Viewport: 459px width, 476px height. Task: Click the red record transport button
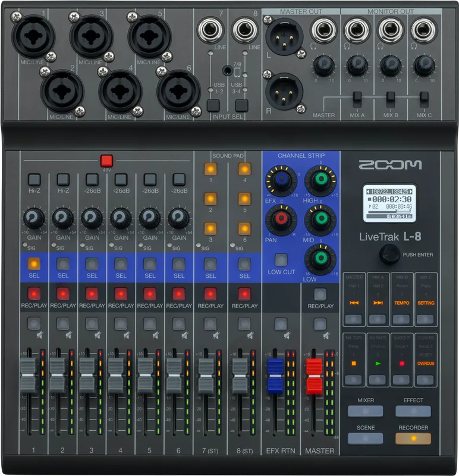[401, 380]
